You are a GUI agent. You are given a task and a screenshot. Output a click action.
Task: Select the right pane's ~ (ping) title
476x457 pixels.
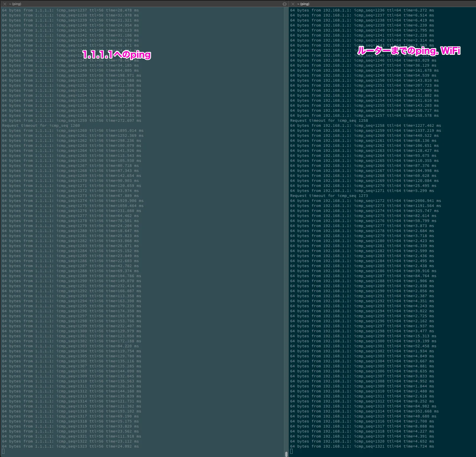[303, 4]
